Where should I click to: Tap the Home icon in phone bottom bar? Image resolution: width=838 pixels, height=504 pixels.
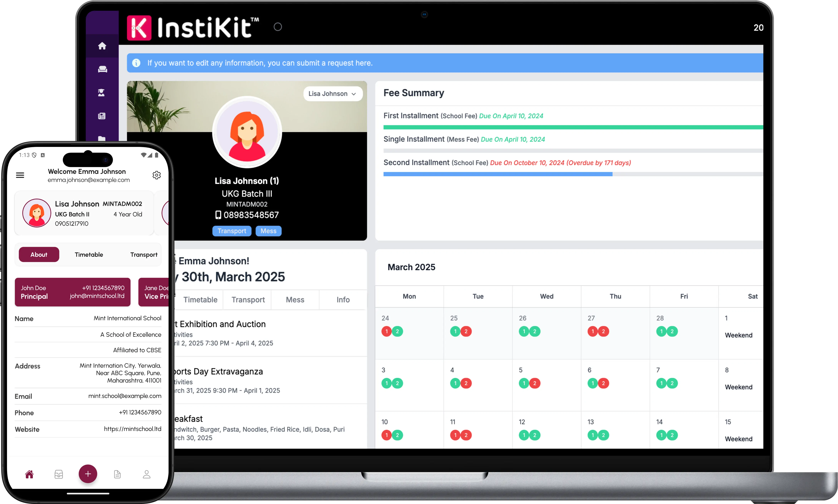30,474
